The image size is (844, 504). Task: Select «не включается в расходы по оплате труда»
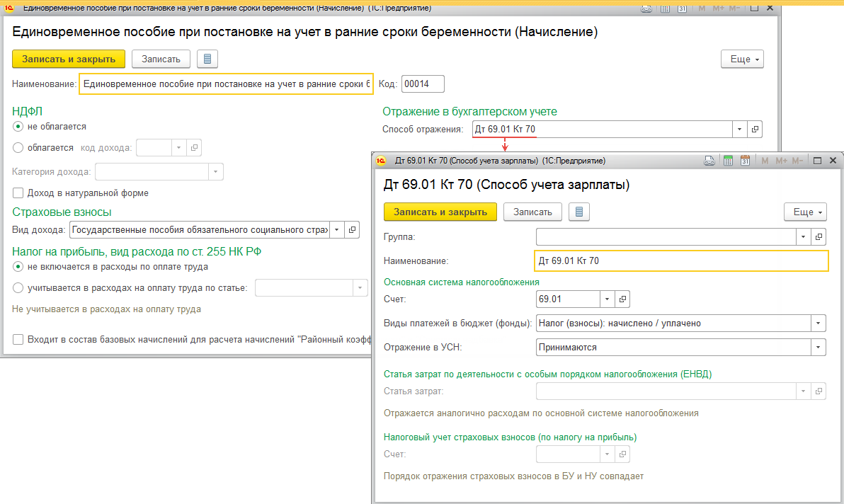pos(18,267)
